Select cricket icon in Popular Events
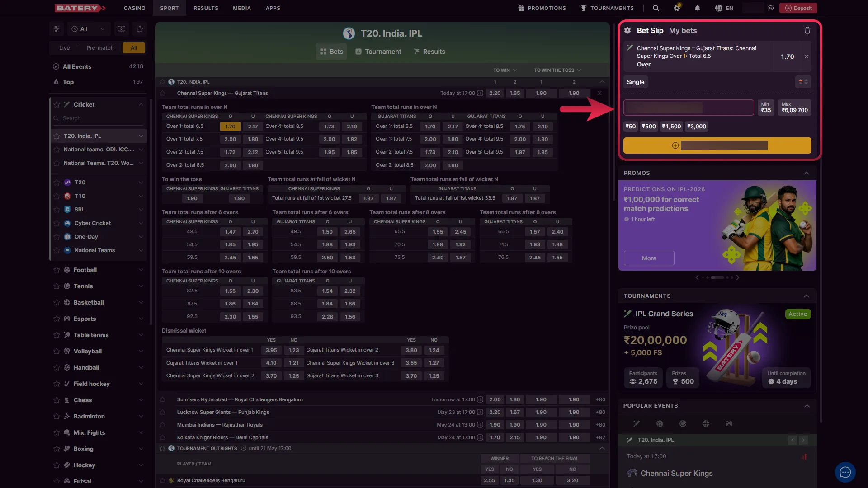The height and width of the screenshot is (488, 868). click(x=637, y=424)
